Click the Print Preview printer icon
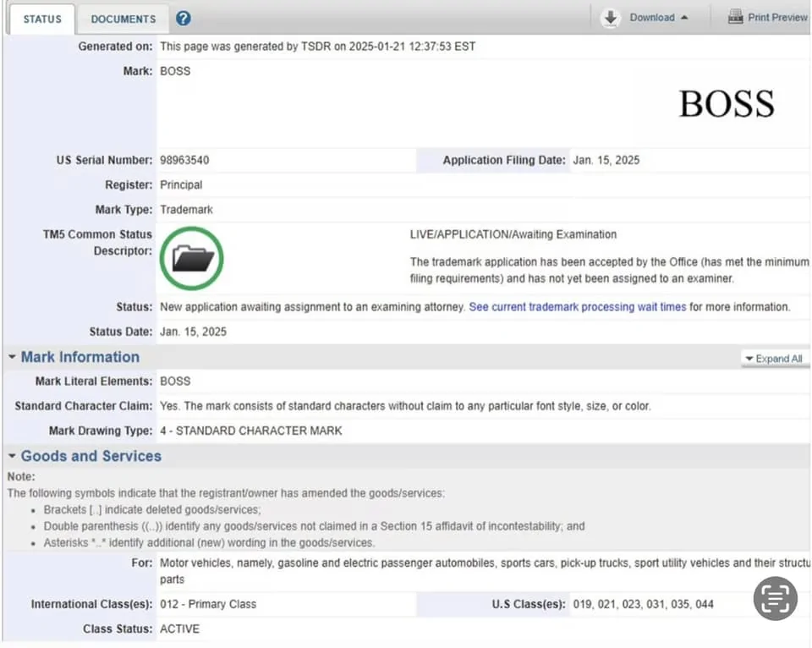812x648 pixels. tap(735, 17)
